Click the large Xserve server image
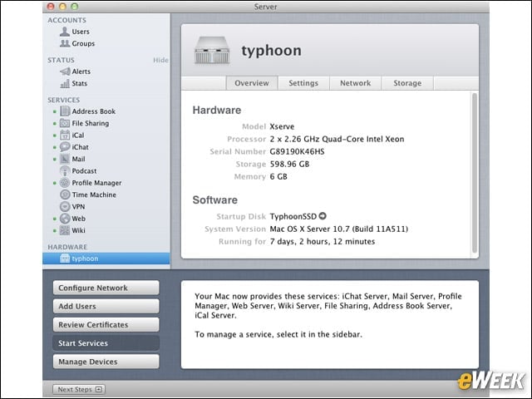 click(x=212, y=51)
